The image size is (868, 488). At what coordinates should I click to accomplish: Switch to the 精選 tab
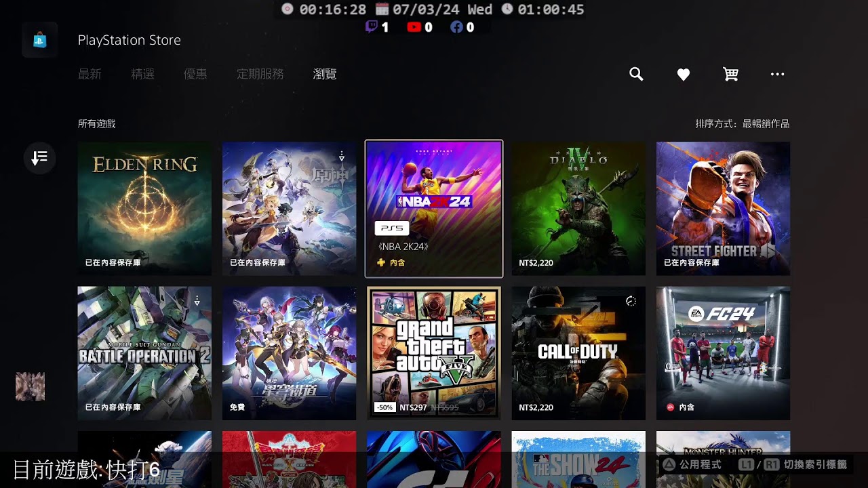pyautogui.click(x=142, y=75)
